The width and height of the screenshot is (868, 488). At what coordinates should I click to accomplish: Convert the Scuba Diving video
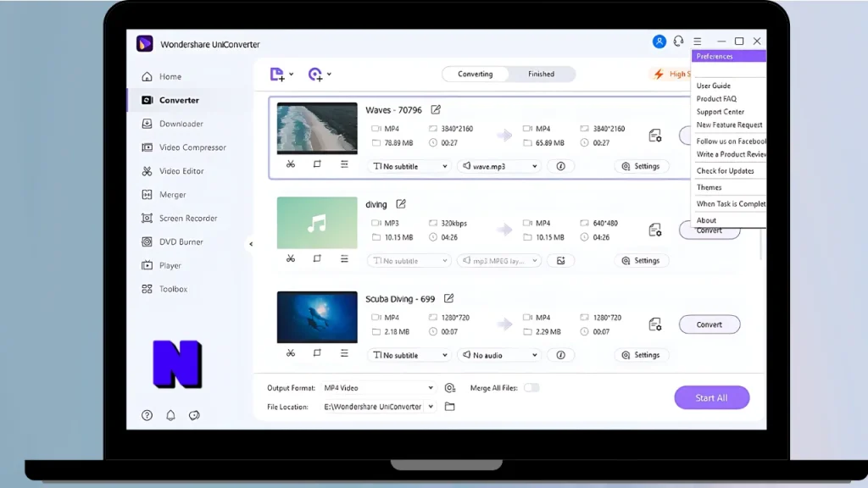point(709,324)
